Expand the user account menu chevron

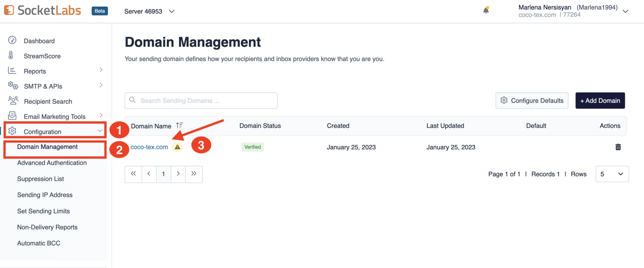625,11
